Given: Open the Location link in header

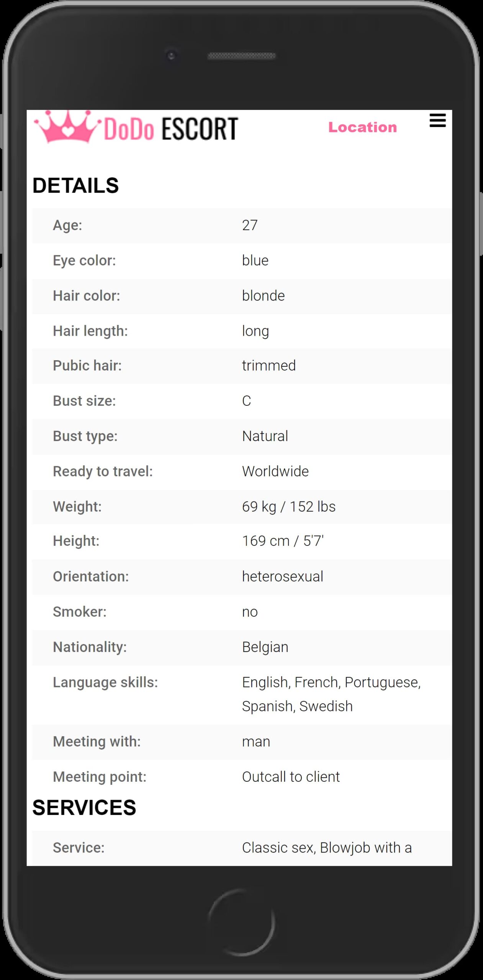Looking at the screenshot, I should coord(362,127).
